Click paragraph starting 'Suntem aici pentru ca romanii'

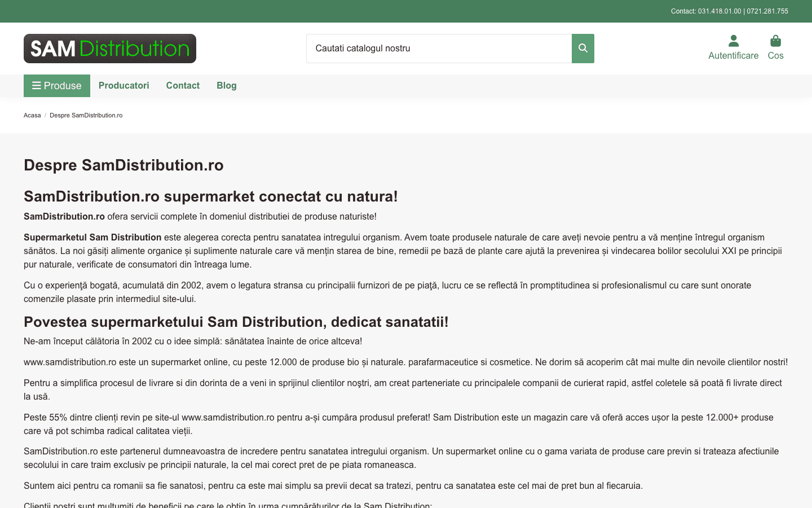coord(333,486)
